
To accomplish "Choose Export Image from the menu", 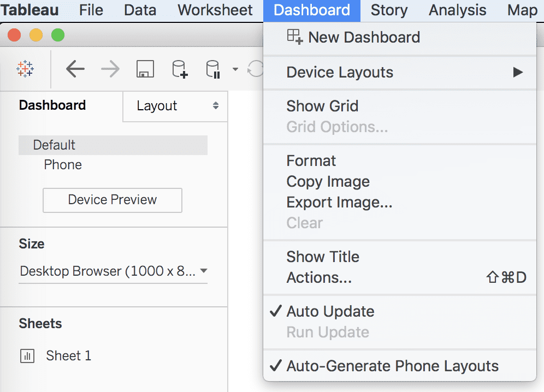I will click(x=339, y=202).
